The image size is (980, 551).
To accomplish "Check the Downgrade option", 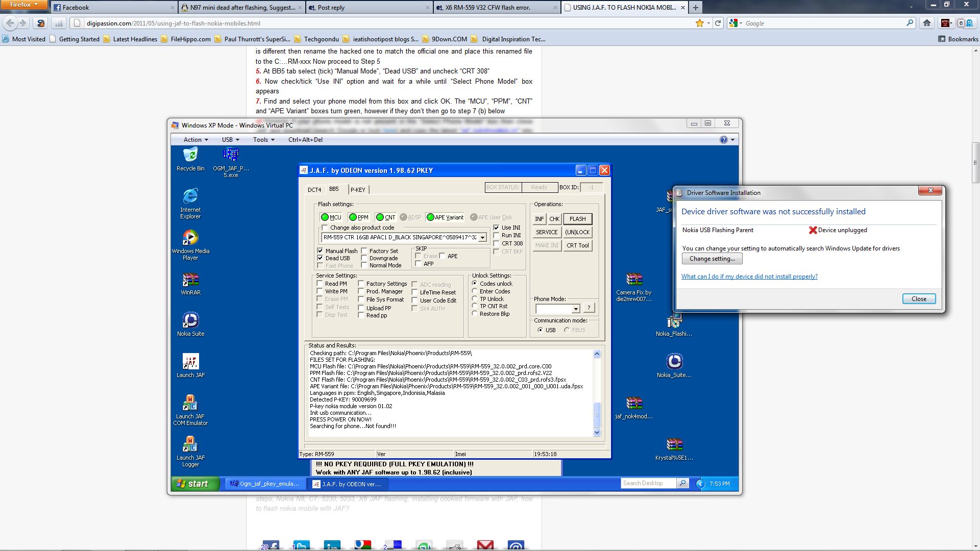I will (364, 258).
